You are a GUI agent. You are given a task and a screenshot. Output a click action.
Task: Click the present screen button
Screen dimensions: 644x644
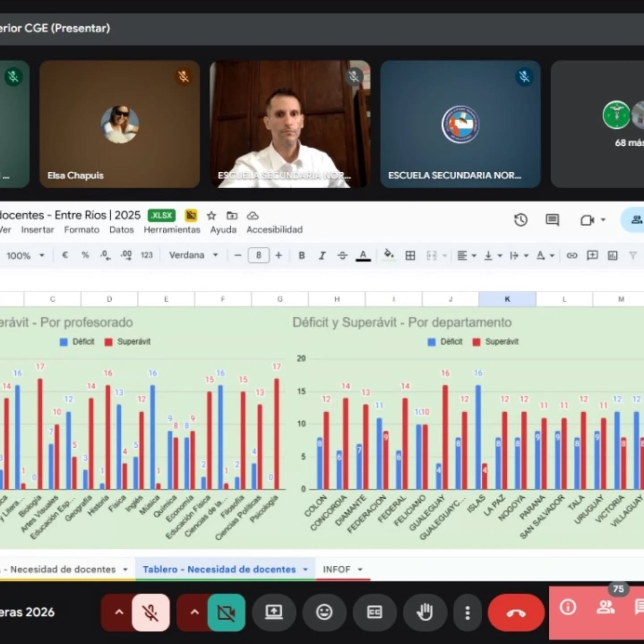(274, 612)
